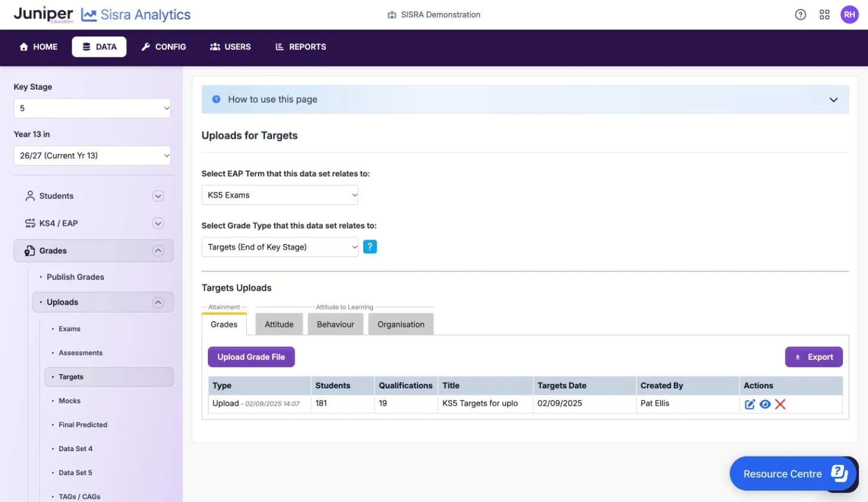Open Exams under Uploads in sidebar
This screenshot has width=868, height=502.
69,329
